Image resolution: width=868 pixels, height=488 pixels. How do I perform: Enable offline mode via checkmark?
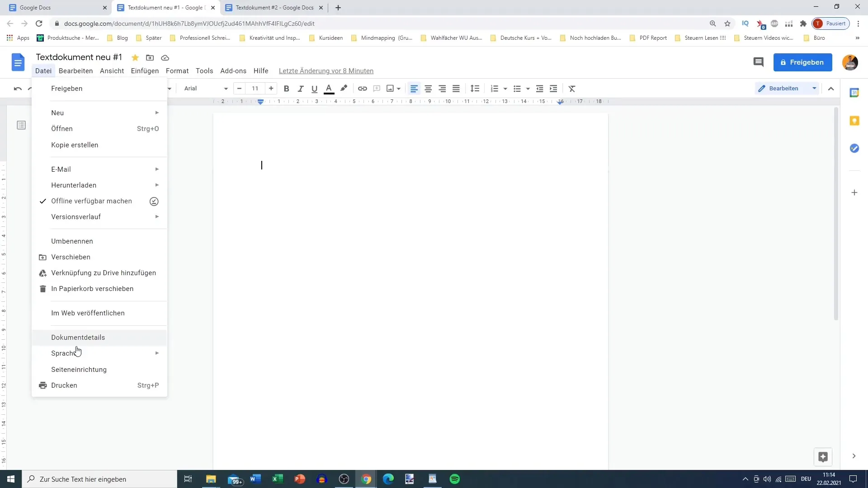point(42,201)
